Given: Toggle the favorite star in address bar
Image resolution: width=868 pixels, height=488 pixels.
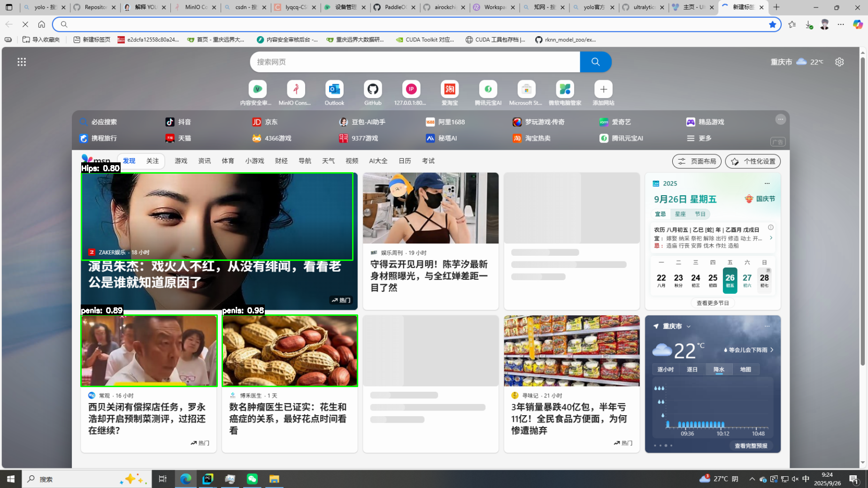Looking at the screenshot, I should 772,24.
